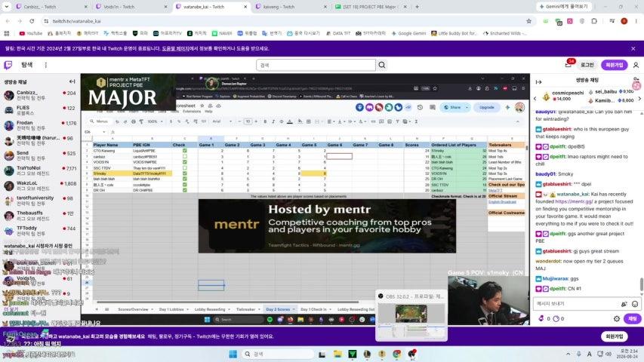
Task: Switch to the kaiweng Twitch browser tab
Action: coord(290,7)
